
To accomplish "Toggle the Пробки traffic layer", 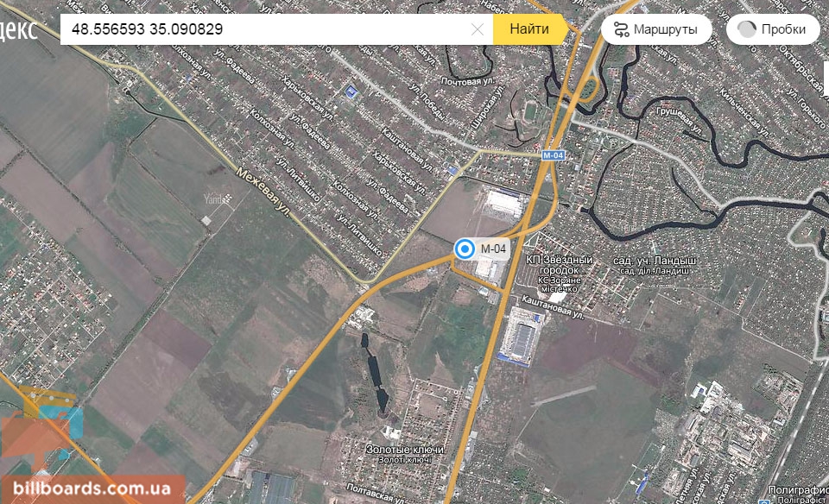I will (x=773, y=29).
